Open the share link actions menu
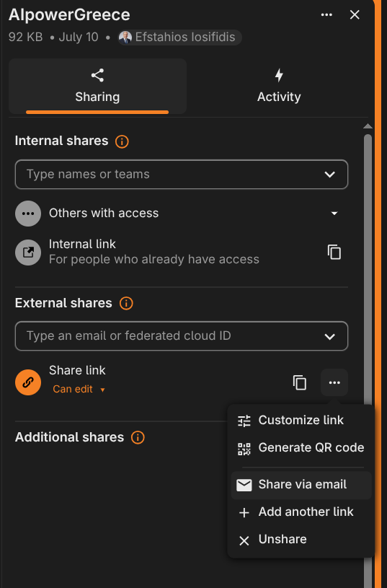The image size is (387, 588). 334,382
